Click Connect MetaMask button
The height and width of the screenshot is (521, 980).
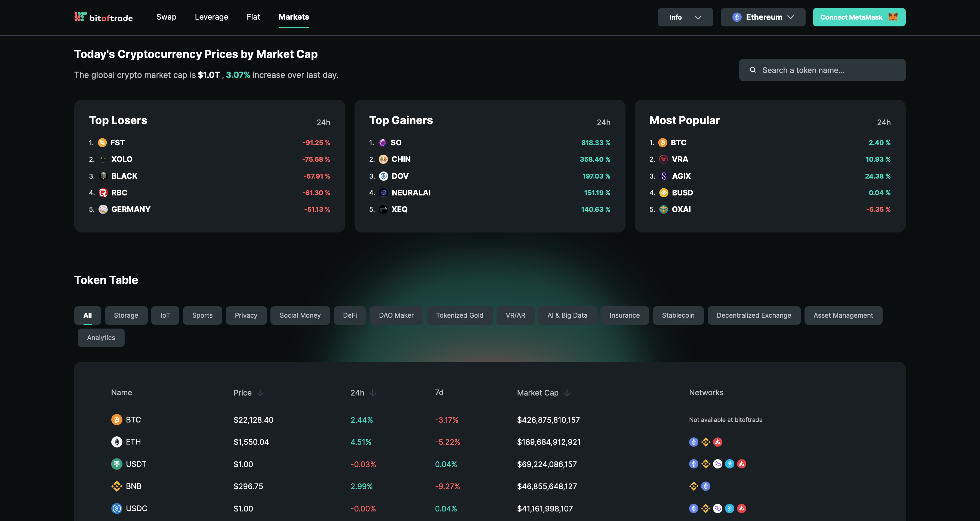click(x=859, y=17)
